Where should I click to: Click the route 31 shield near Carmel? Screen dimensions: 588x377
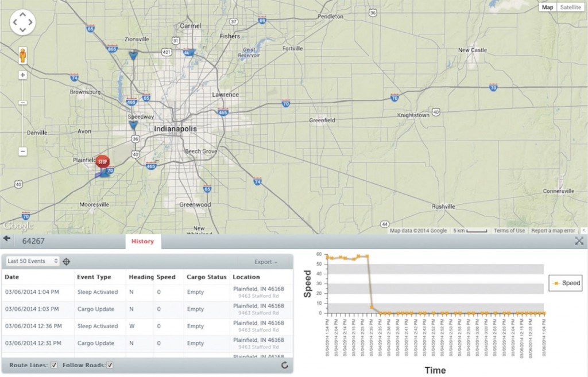[176, 41]
